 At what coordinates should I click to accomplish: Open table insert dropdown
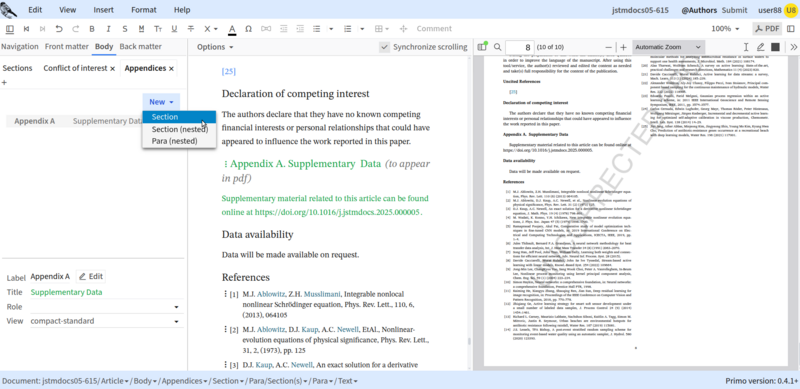tap(382, 29)
